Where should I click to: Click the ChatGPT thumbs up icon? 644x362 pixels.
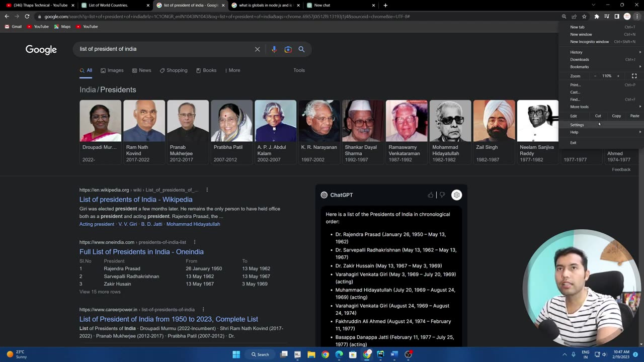coord(430,195)
